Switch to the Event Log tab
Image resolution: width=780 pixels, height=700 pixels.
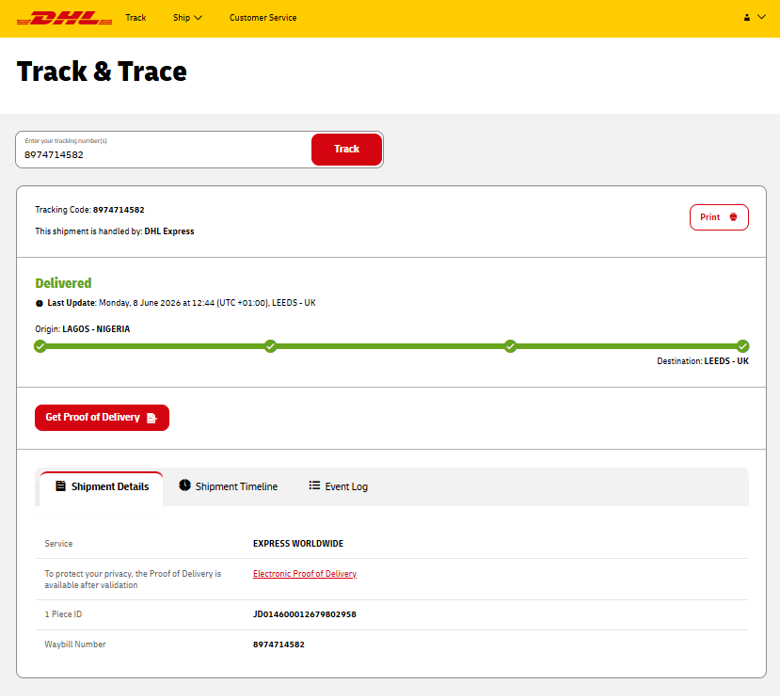[339, 486]
